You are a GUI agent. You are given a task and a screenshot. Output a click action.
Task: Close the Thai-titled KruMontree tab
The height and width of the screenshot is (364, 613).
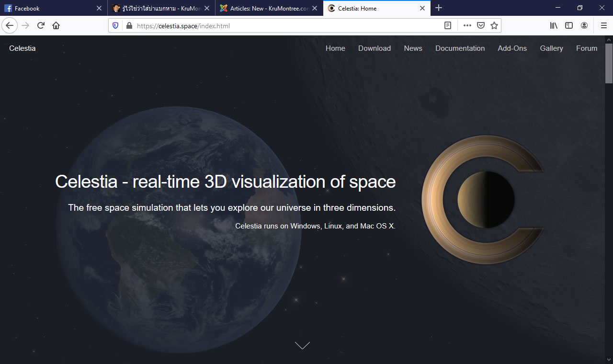tap(207, 8)
